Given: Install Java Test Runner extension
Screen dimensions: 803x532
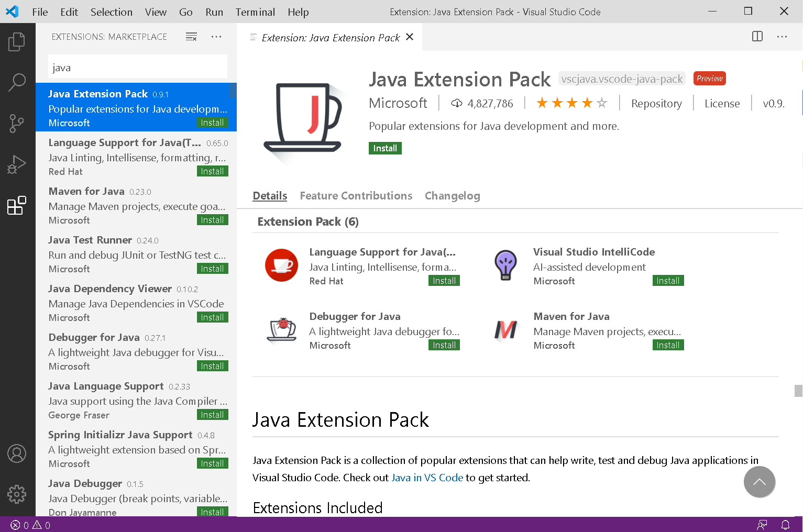Looking at the screenshot, I should coord(212,269).
